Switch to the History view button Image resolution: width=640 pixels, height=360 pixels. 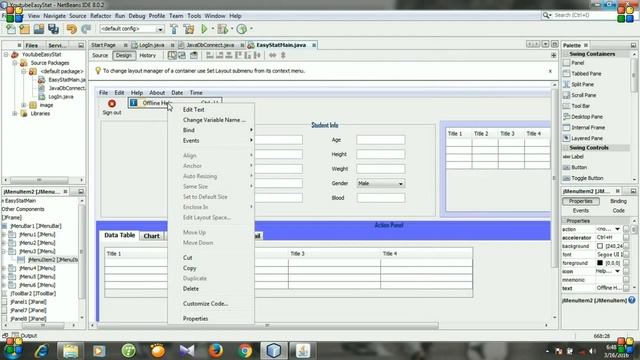pos(147,55)
